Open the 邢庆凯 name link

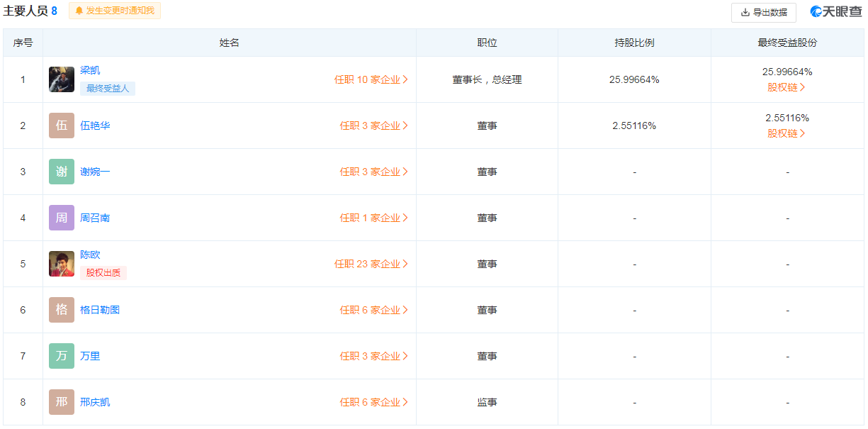click(x=95, y=402)
